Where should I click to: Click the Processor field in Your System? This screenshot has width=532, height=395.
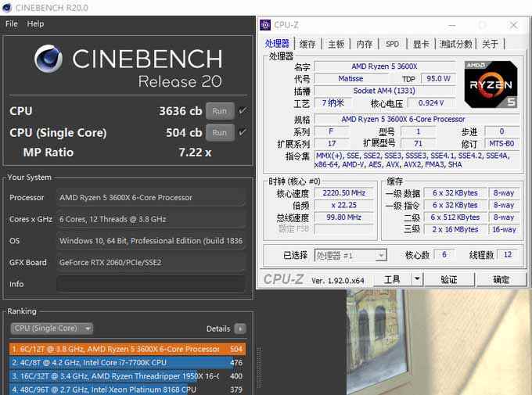[x=151, y=197]
